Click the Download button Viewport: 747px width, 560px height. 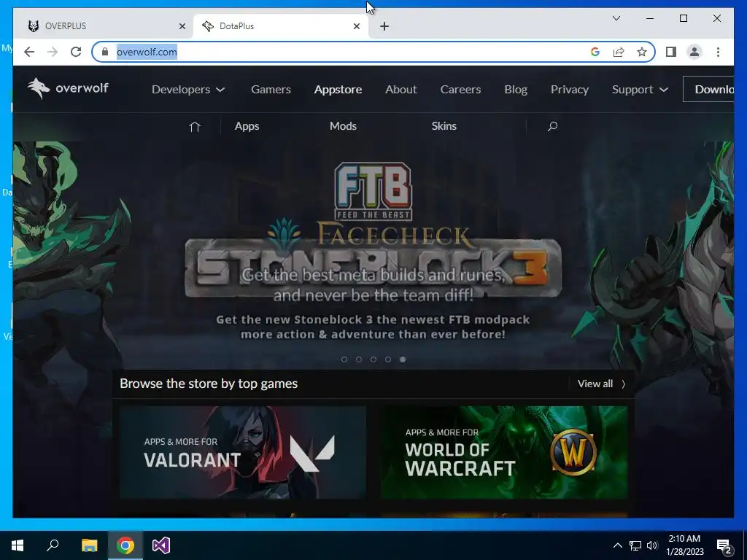pos(708,89)
